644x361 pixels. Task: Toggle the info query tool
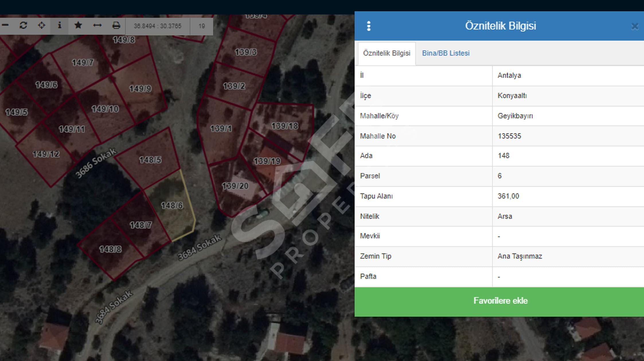click(59, 26)
